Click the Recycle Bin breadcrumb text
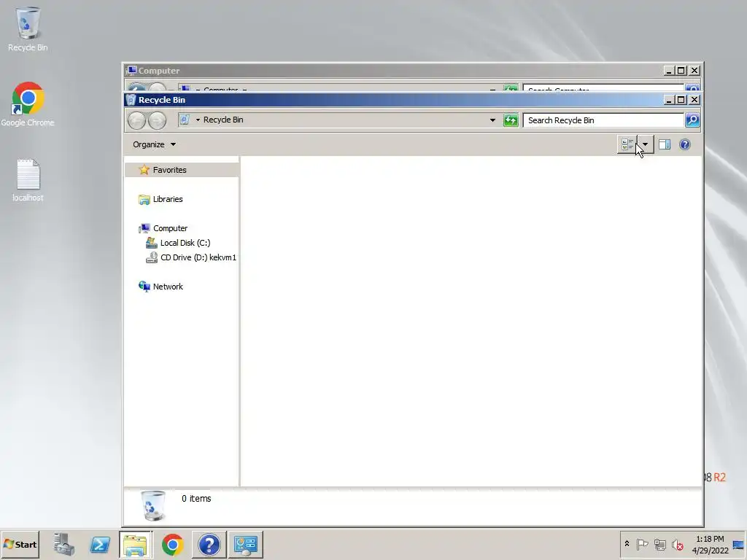The image size is (747, 560). click(x=223, y=120)
